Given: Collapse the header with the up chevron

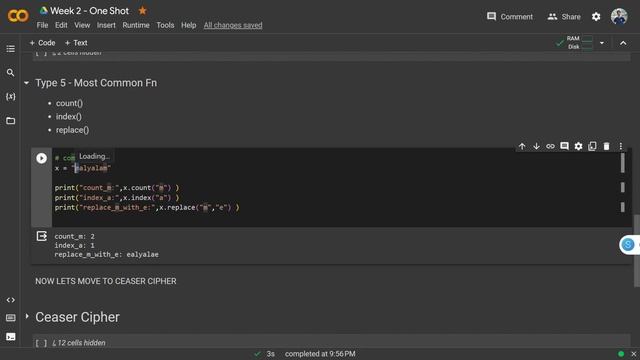Looking at the screenshot, I should point(623,43).
